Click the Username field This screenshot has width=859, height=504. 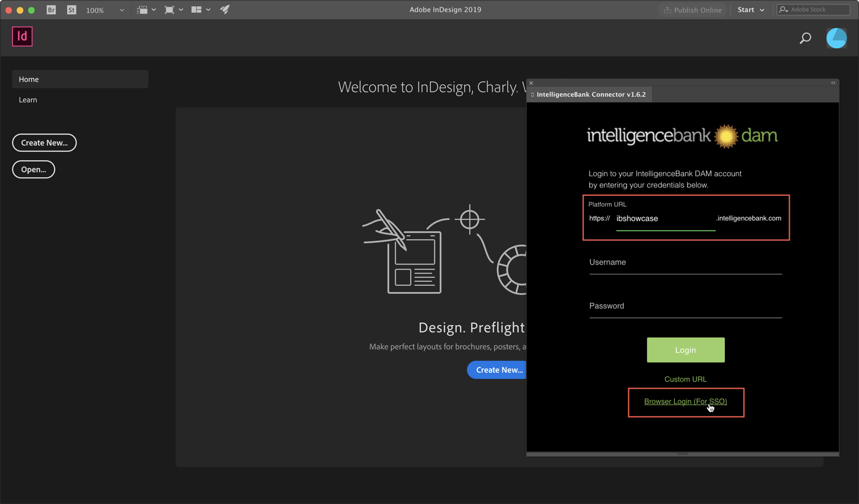686,263
